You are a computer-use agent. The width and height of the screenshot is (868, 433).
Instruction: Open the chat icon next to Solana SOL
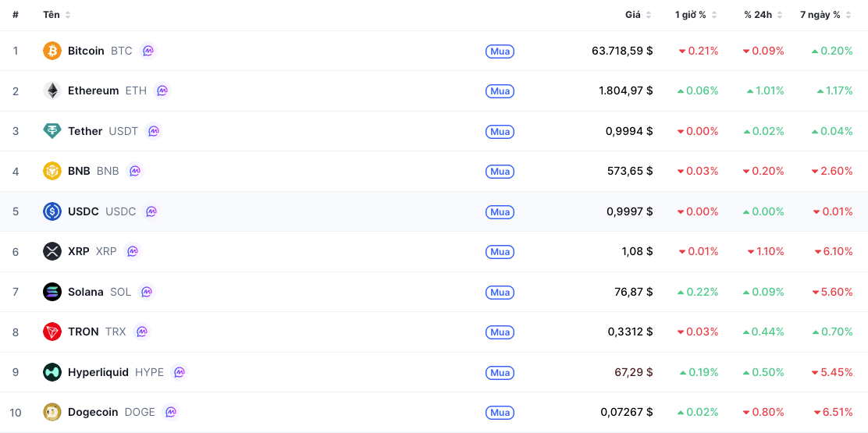pos(147,292)
